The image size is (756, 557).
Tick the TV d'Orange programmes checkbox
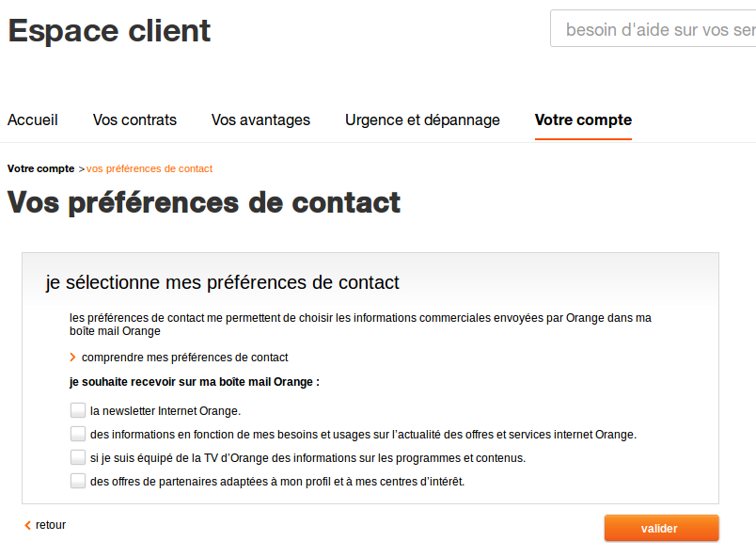(77, 457)
